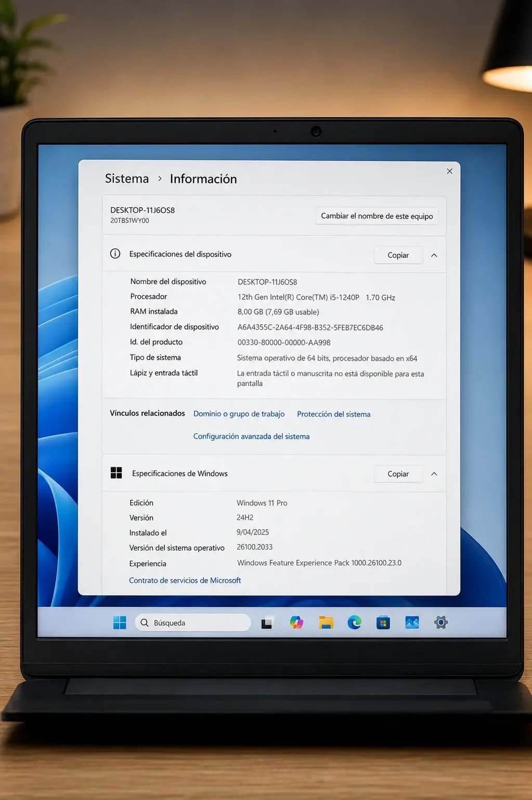This screenshot has height=800, width=532.
Task: Select RAM value 8,00 GB (7,69 GB usable)
Action: click(278, 312)
